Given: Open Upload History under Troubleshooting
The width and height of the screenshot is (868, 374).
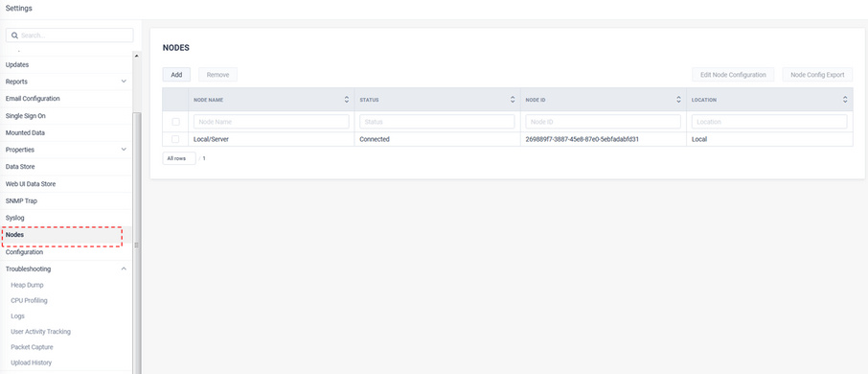Looking at the screenshot, I should click(32, 362).
